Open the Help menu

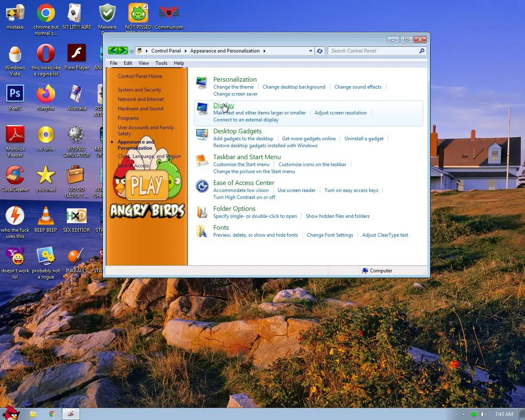[x=179, y=63]
